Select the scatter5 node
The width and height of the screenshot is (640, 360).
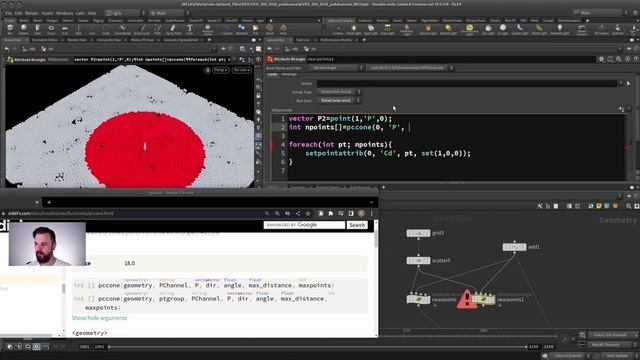(x=418, y=260)
